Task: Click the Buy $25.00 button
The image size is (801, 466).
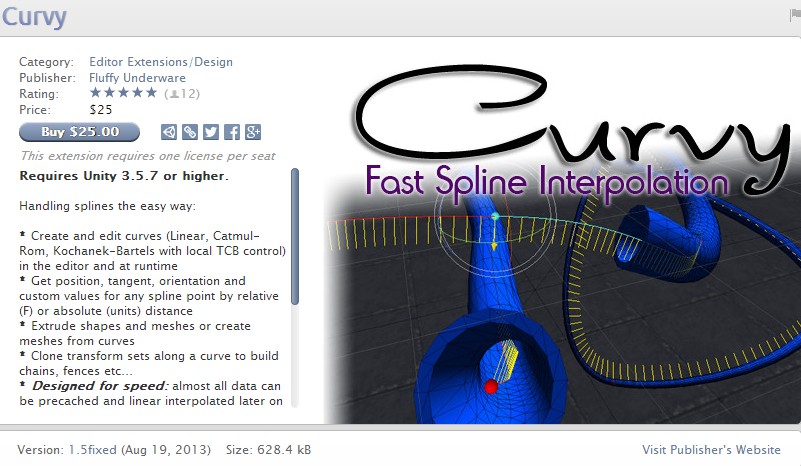Action: point(79,132)
